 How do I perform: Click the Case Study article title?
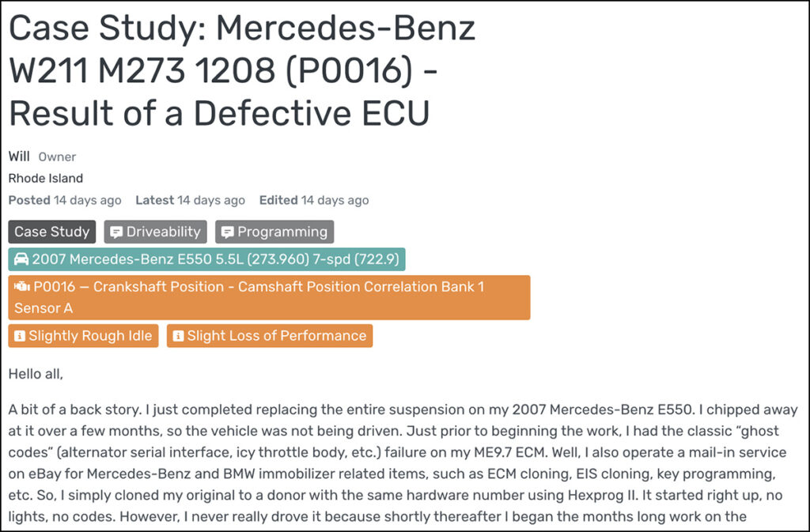tap(242, 71)
